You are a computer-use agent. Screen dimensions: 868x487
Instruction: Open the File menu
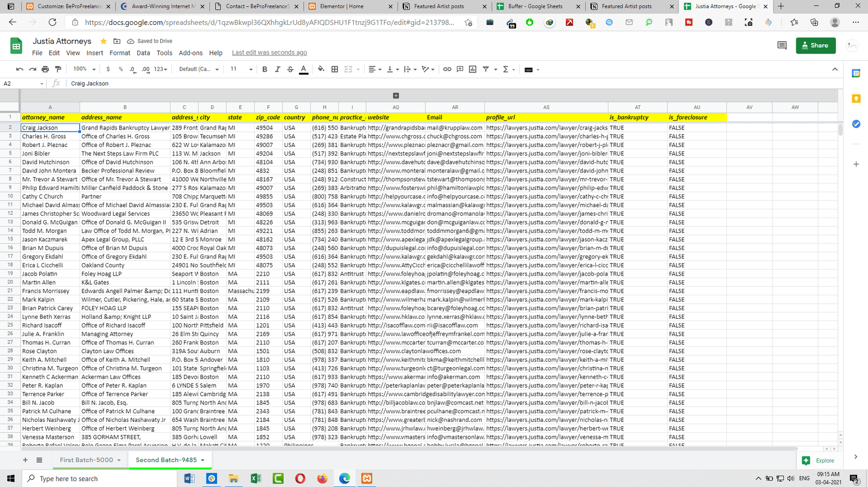pyautogui.click(x=37, y=53)
